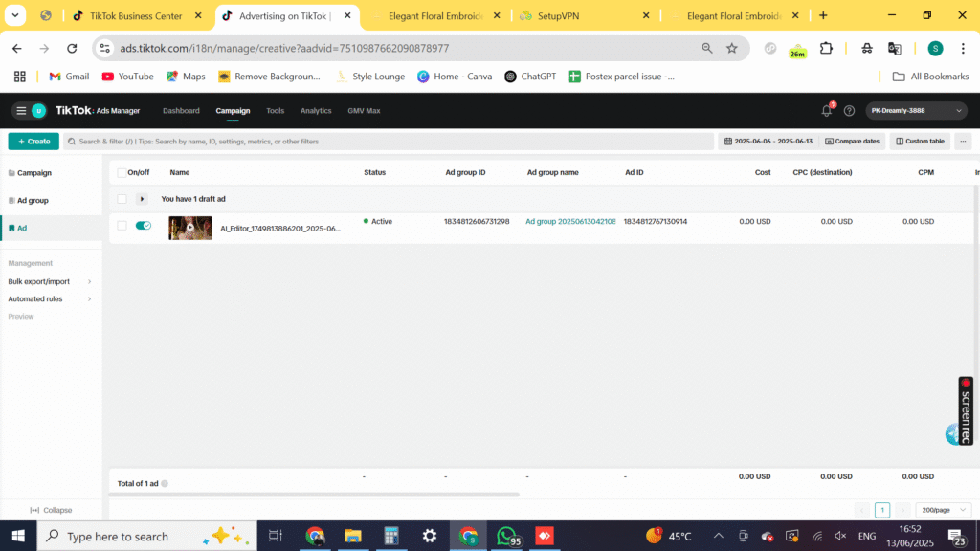Open the PK-Dreamfy-3888 account dropdown

click(916, 111)
